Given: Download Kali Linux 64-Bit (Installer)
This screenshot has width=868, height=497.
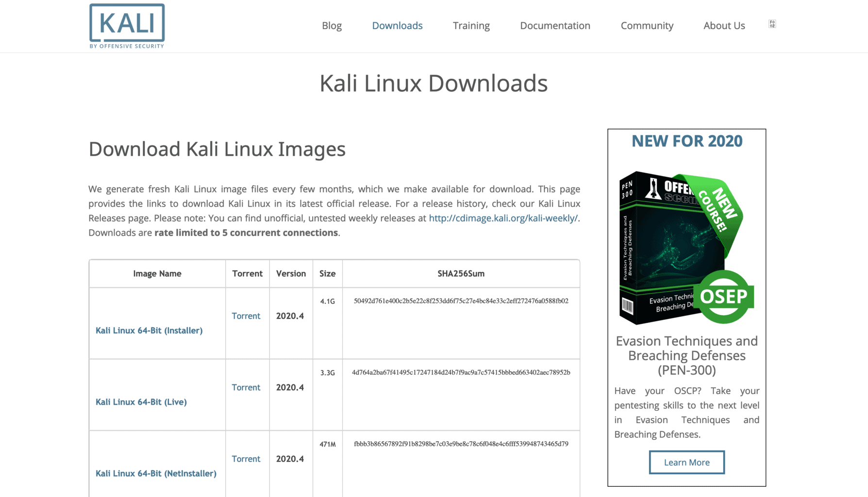Looking at the screenshot, I should [x=149, y=330].
